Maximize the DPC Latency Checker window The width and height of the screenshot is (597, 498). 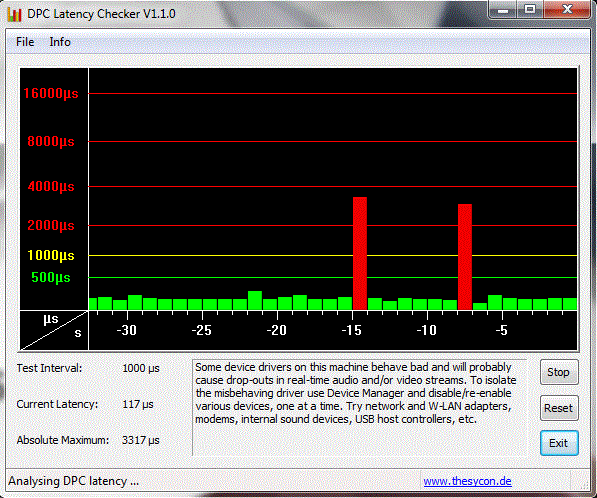[530, 9]
